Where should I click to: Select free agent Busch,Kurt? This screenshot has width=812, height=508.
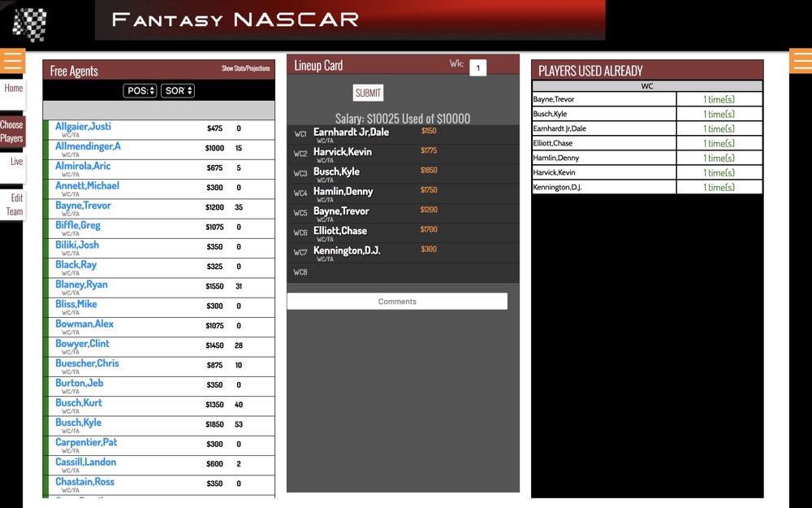tap(79, 402)
